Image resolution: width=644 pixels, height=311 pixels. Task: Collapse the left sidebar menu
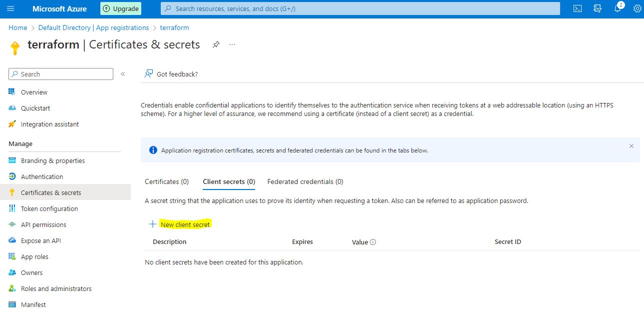click(123, 74)
